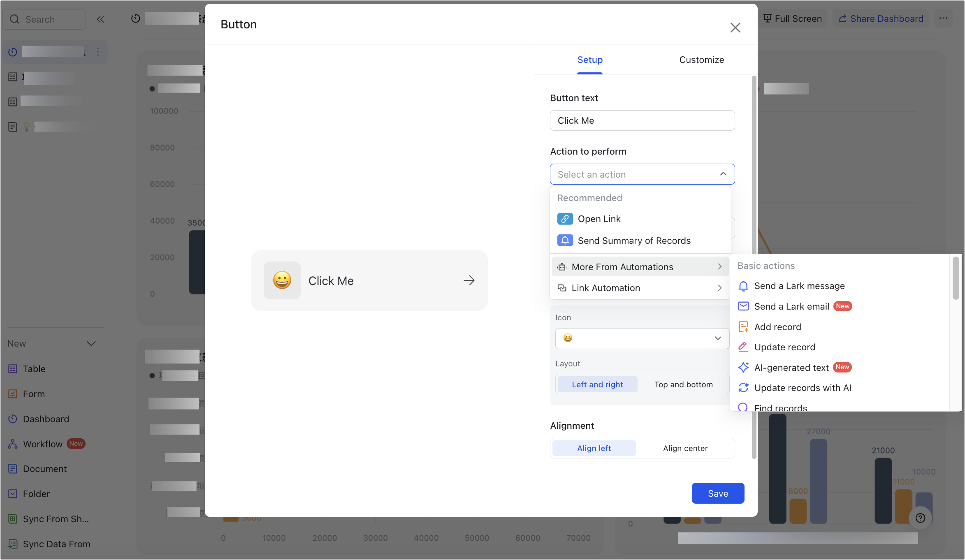
Task: Switch to the Customize tab
Action: tap(701, 60)
